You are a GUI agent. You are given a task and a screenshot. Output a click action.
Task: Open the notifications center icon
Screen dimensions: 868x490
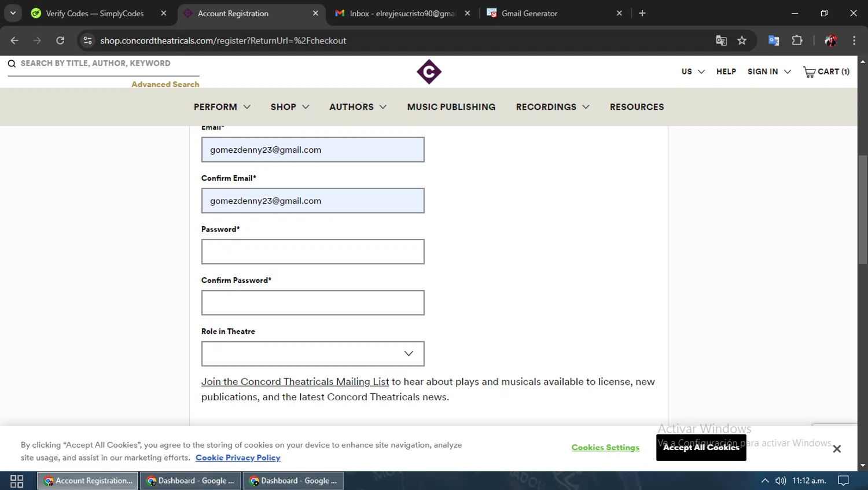coord(844,481)
